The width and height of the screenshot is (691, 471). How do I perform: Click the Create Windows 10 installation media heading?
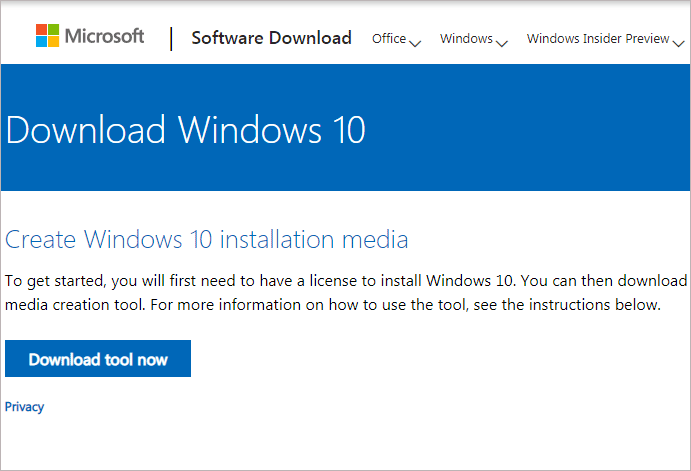click(x=206, y=239)
